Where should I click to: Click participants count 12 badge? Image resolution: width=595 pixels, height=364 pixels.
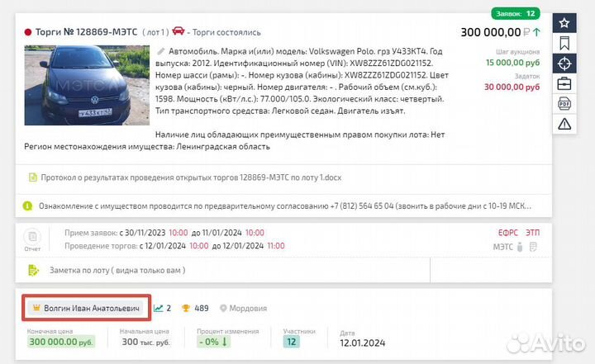pyautogui.click(x=292, y=342)
